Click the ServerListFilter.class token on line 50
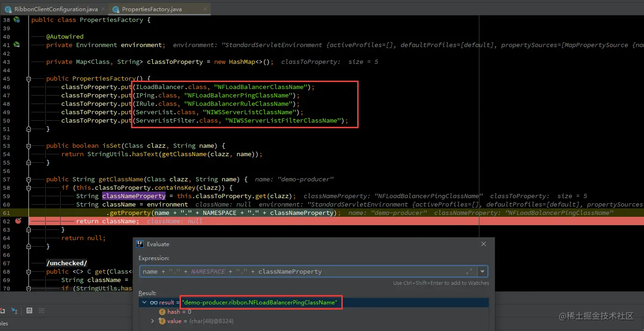 click(x=177, y=120)
